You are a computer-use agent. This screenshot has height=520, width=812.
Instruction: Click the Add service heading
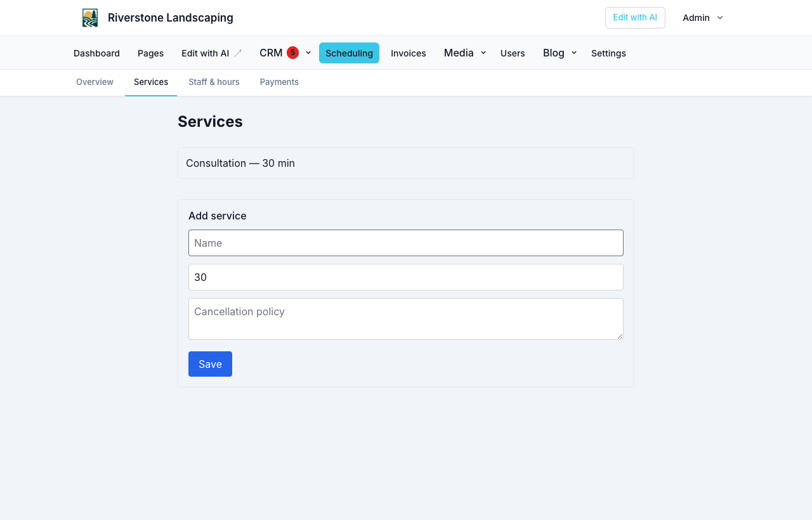click(x=218, y=216)
